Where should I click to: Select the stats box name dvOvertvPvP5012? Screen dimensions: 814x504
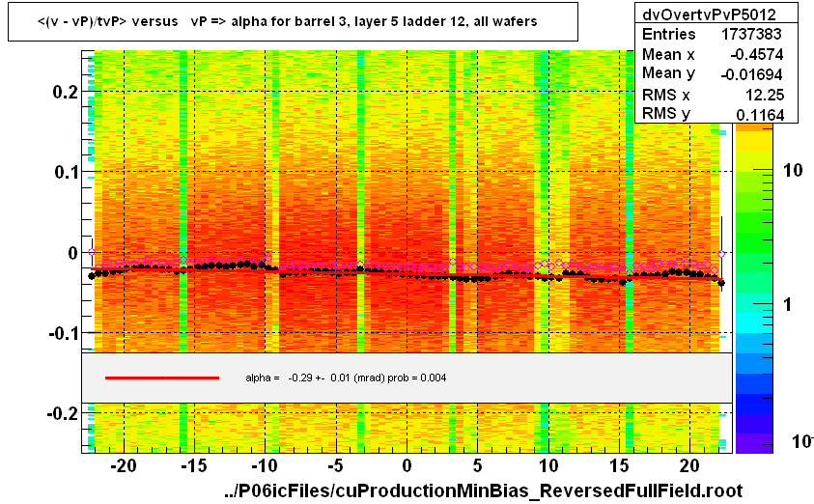click(709, 14)
